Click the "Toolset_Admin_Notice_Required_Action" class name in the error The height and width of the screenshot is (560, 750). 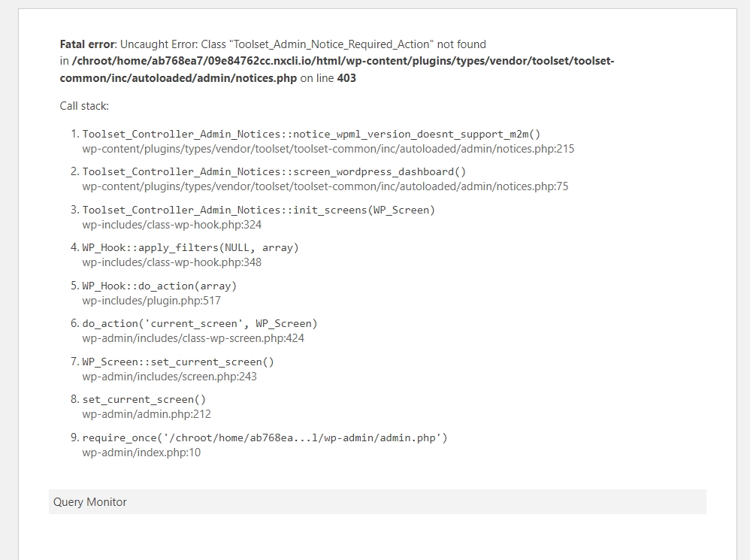[331, 44]
